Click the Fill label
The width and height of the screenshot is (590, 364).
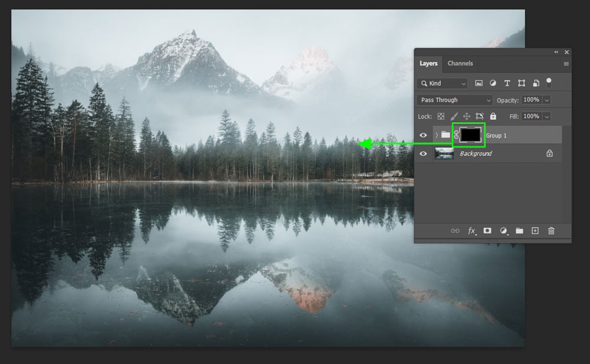coord(514,117)
